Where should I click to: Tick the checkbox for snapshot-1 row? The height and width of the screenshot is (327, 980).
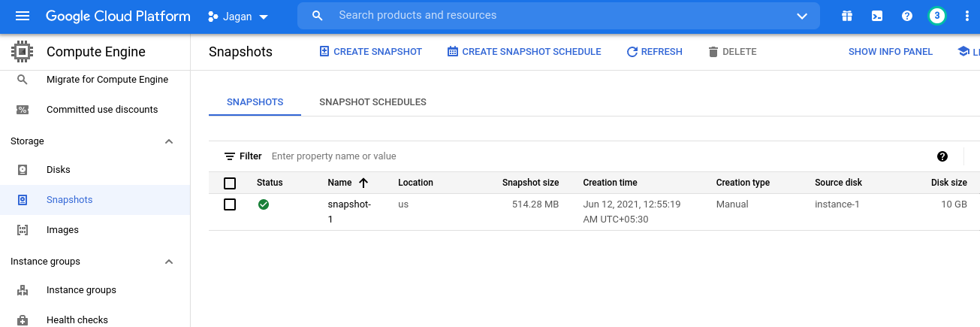click(230, 204)
